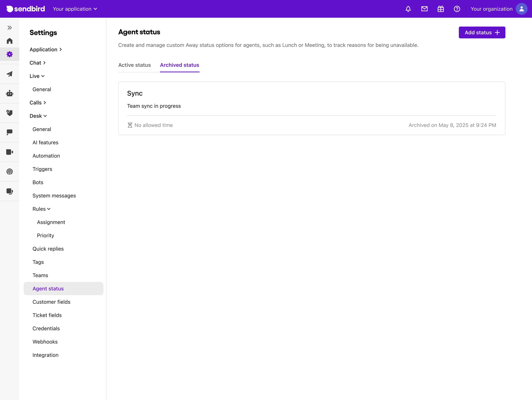Open the Live video camera icon
The width and height of the screenshot is (532, 400).
(10, 152)
